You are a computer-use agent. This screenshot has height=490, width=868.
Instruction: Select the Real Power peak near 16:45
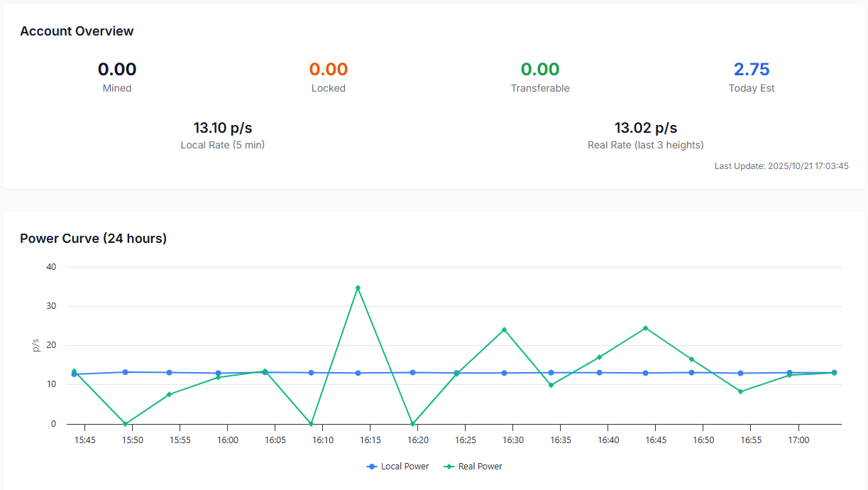[645, 328]
